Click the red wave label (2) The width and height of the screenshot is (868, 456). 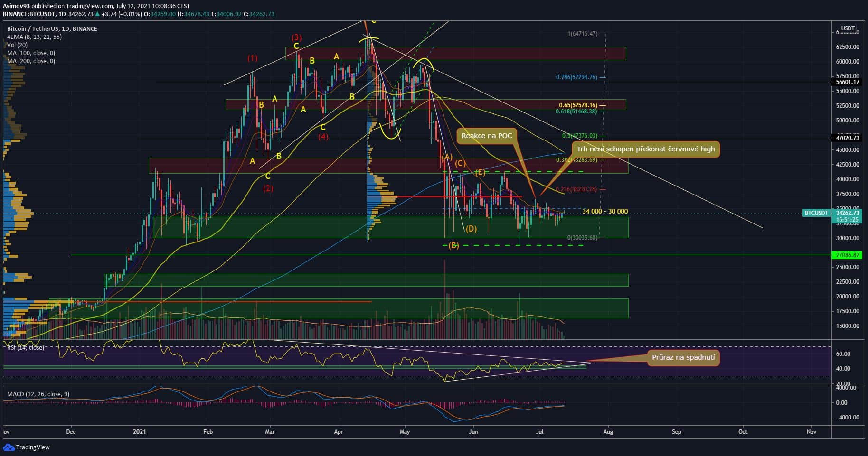pos(268,188)
